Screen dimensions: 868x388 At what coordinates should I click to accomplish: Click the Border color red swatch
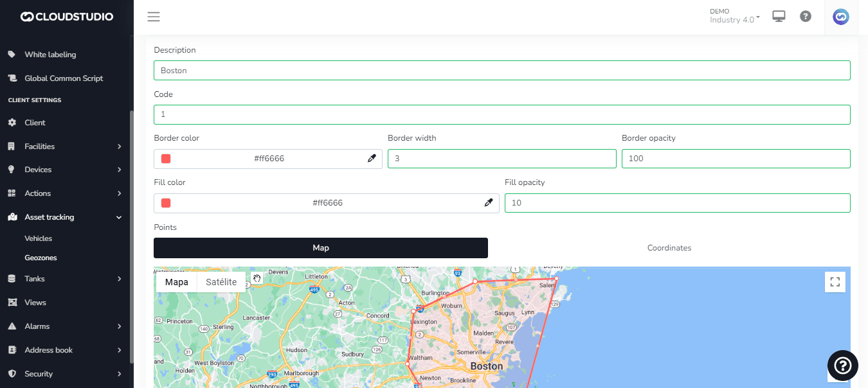[166, 159]
